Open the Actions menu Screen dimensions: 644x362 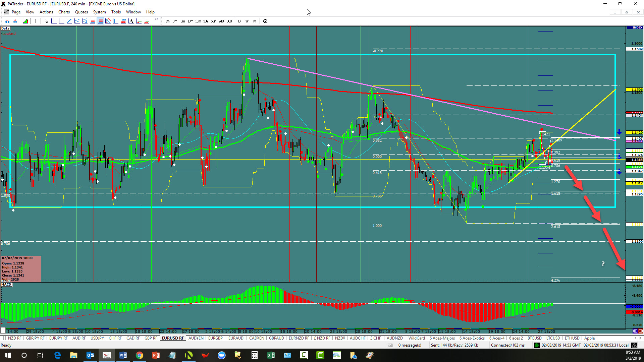(x=46, y=12)
